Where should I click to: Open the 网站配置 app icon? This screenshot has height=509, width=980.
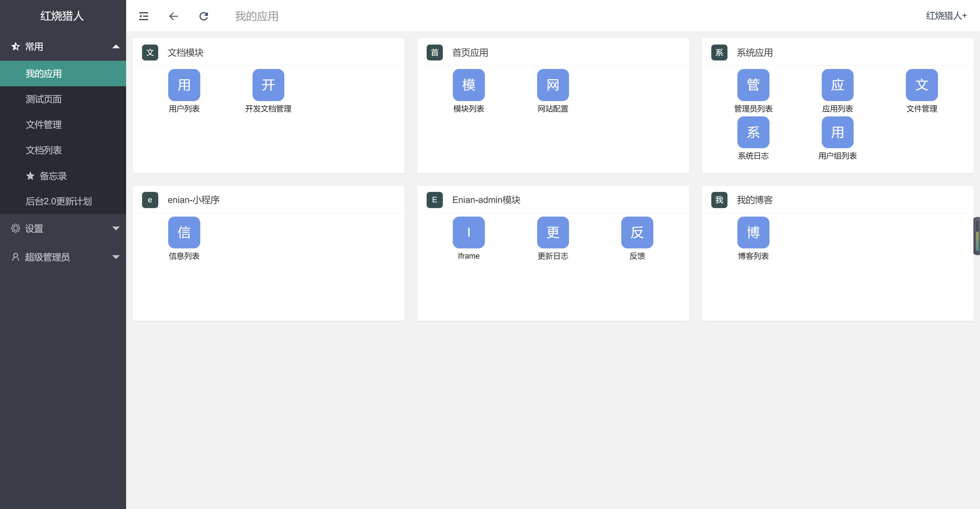pos(552,85)
